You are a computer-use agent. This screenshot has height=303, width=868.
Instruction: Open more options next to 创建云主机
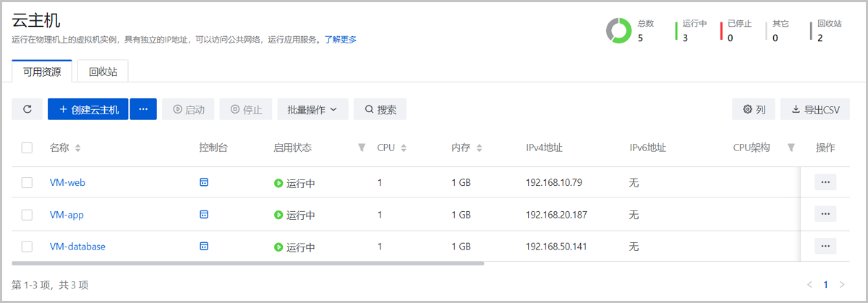coord(143,109)
